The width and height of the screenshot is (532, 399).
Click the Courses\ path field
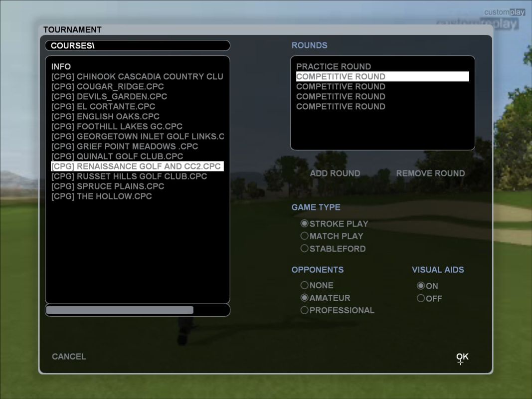coord(137,46)
